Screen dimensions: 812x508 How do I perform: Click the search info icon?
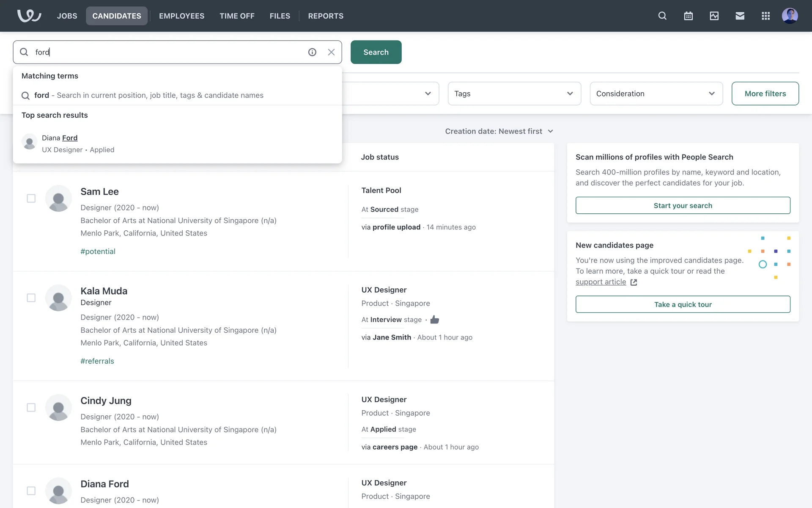pos(312,52)
